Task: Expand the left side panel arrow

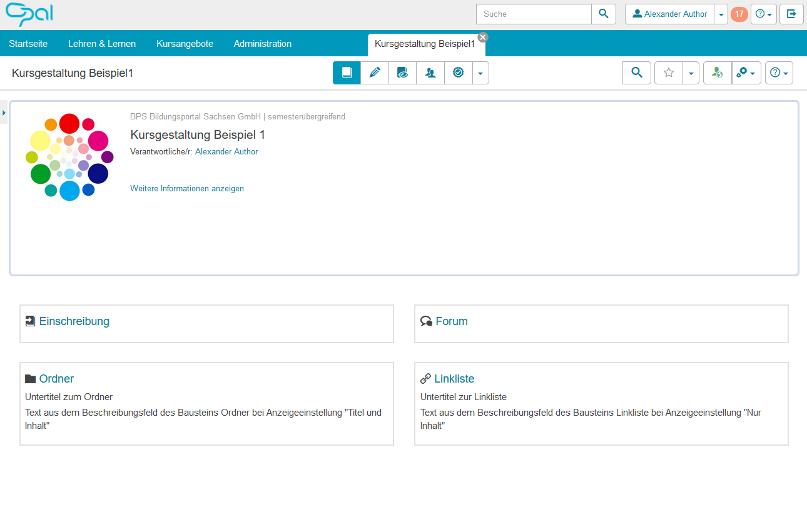Action: 4,113
